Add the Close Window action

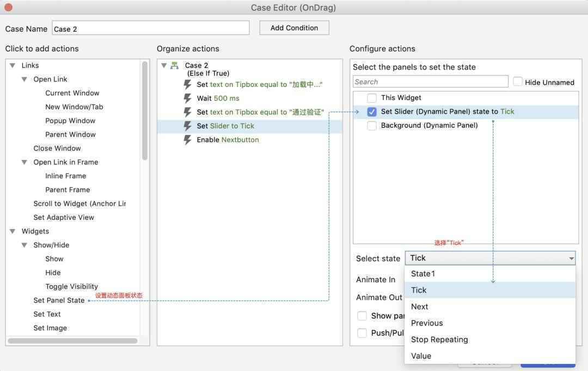coord(57,149)
